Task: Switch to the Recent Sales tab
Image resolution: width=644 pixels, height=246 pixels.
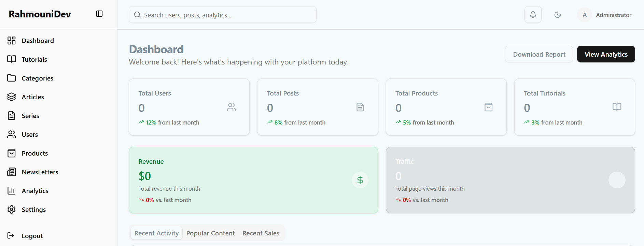Action: coord(261,233)
